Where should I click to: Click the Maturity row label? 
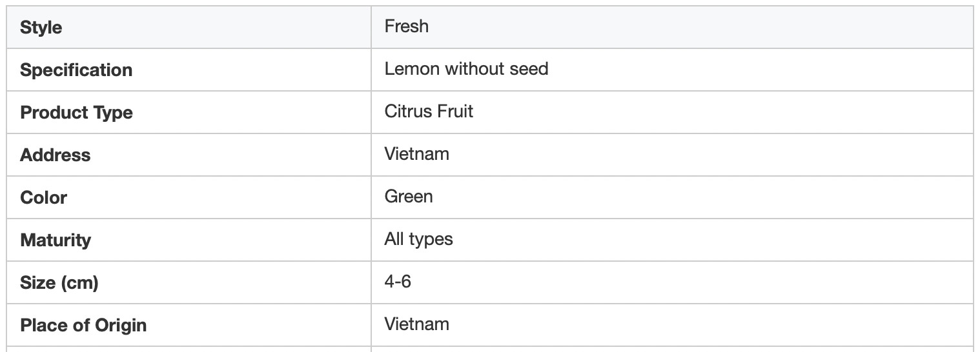coord(56,240)
